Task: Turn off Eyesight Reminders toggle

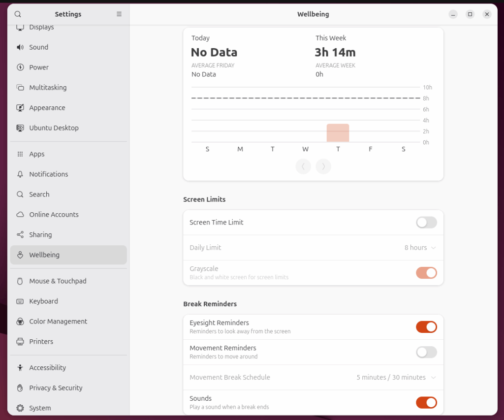Action: pos(426,327)
